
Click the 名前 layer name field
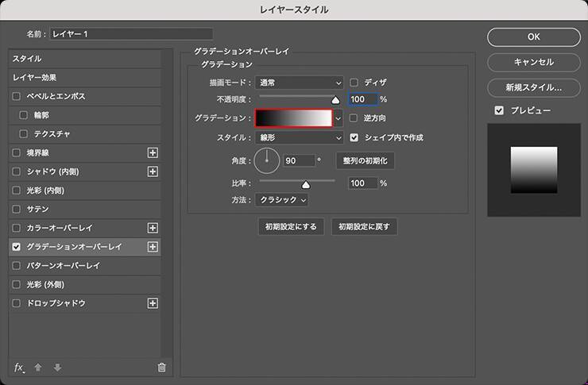tap(131, 34)
